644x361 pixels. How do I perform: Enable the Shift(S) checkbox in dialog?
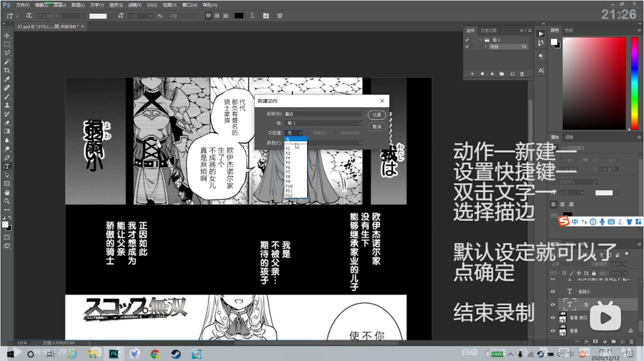click(309, 133)
